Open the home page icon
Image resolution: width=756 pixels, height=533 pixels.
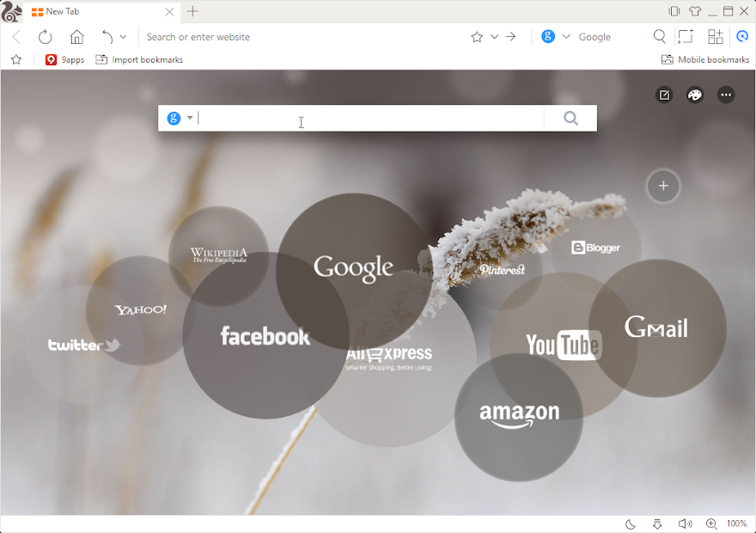click(76, 37)
